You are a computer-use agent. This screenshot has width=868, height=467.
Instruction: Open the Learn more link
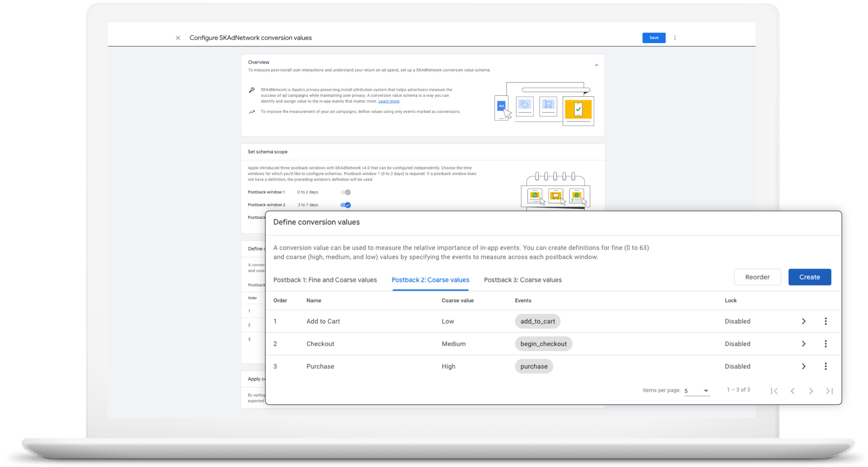coord(389,101)
